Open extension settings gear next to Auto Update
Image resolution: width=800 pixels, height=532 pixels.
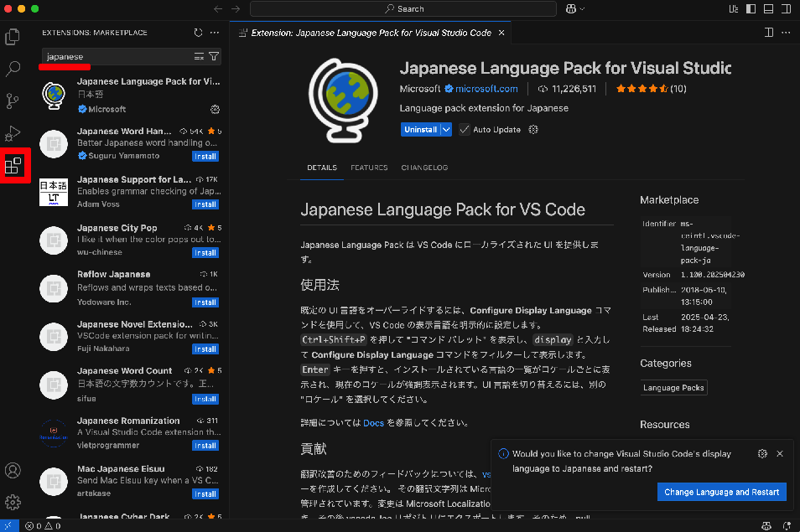point(533,129)
